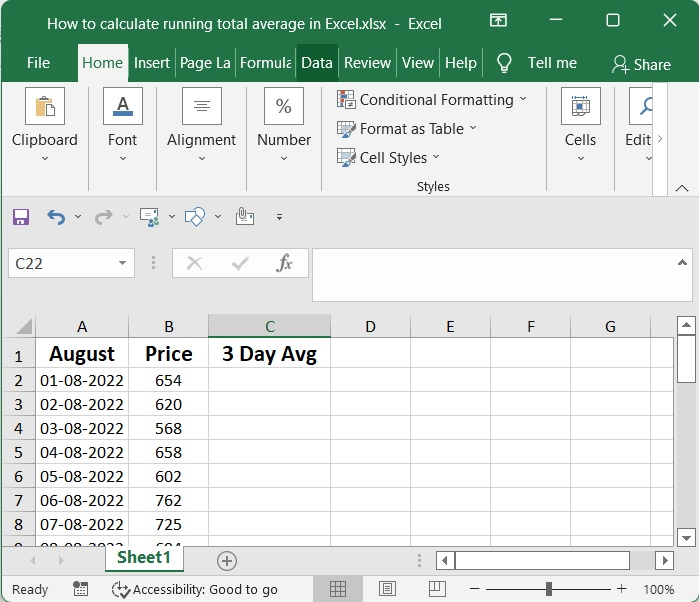The image size is (700, 602).
Task: Click the Insert Function fx icon
Action: coord(284,263)
